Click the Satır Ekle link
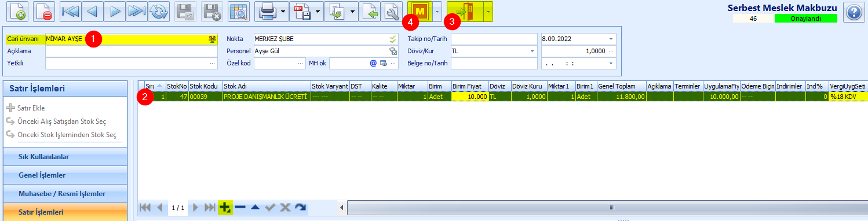Screen dimensions: 868x221 click(30, 108)
